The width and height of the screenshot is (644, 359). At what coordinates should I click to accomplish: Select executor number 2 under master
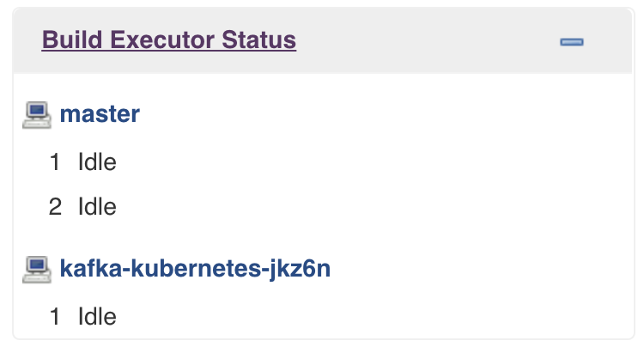55,207
